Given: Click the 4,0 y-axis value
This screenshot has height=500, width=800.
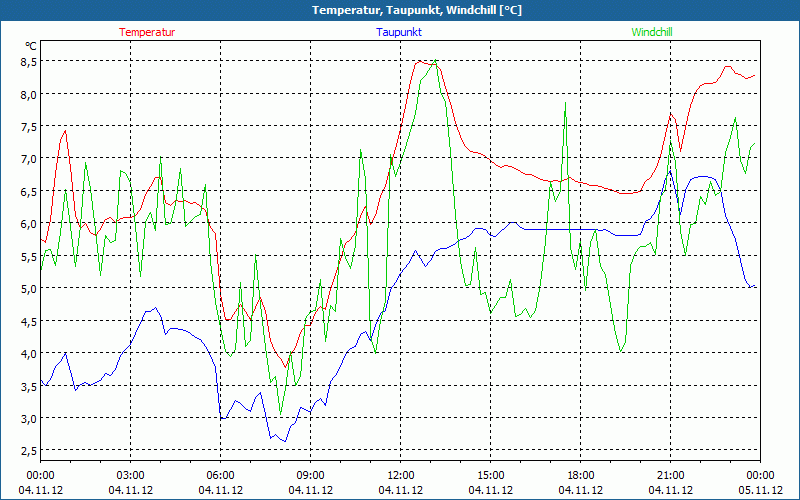Looking at the screenshot, I should tap(30, 354).
